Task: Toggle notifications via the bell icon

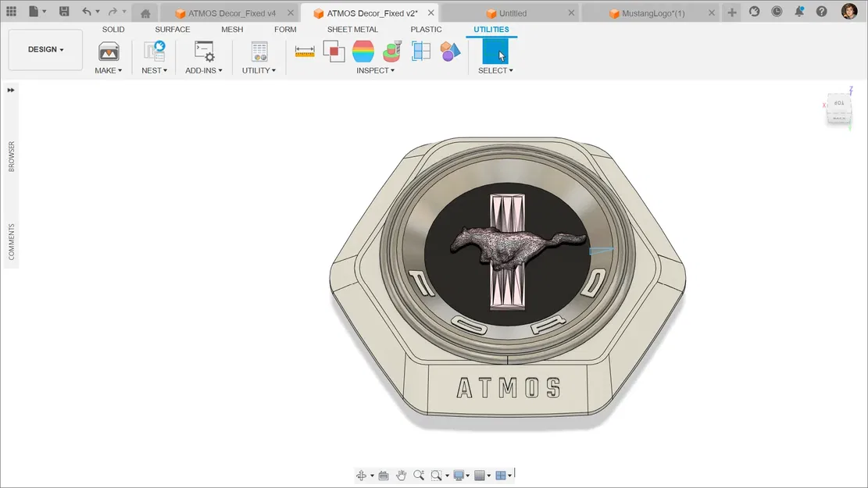Action: click(798, 11)
